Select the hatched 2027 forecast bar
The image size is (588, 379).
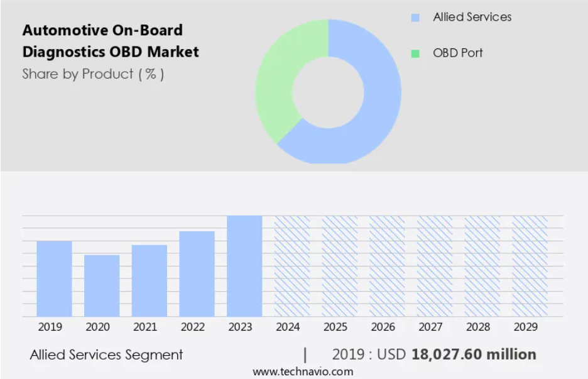point(435,266)
